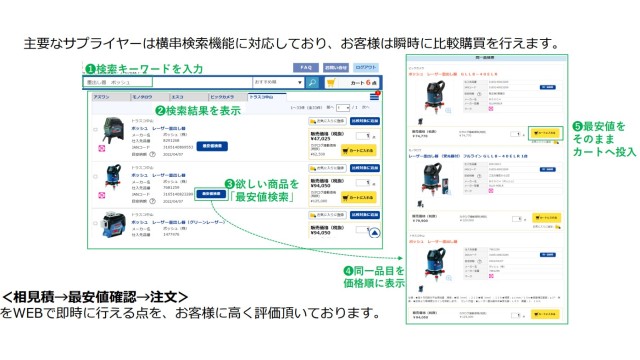640x360 pixels.
Task: Open the hamburger menu with red badge
Action: point(374,97)
